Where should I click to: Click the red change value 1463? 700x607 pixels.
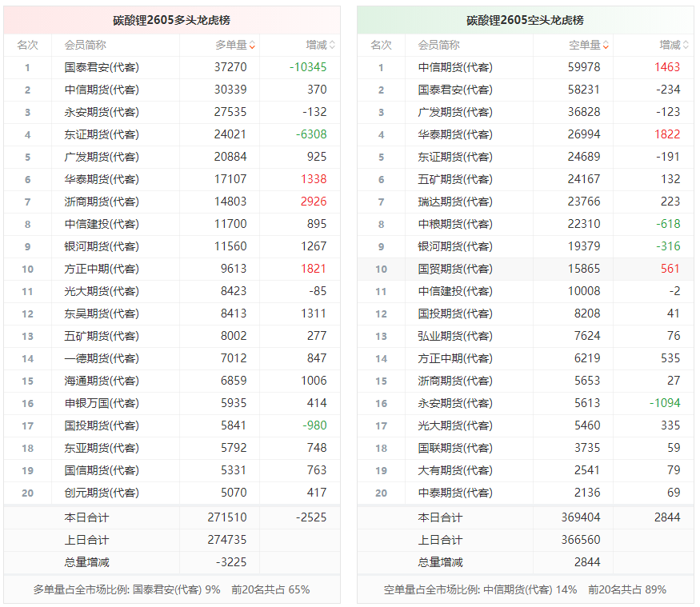(667, 67)
